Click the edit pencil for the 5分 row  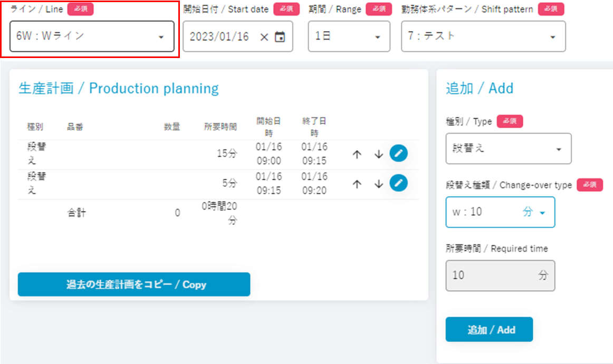tap(399, 184)
